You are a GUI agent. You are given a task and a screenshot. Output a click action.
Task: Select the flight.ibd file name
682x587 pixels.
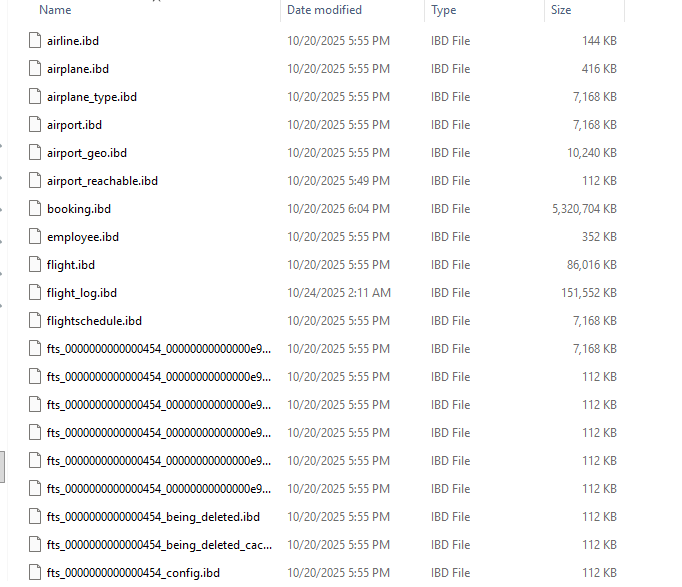point(71,265)
